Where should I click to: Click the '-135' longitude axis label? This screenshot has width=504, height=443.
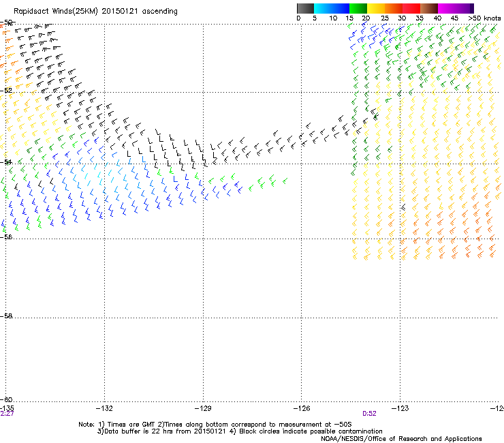[7, 408]
